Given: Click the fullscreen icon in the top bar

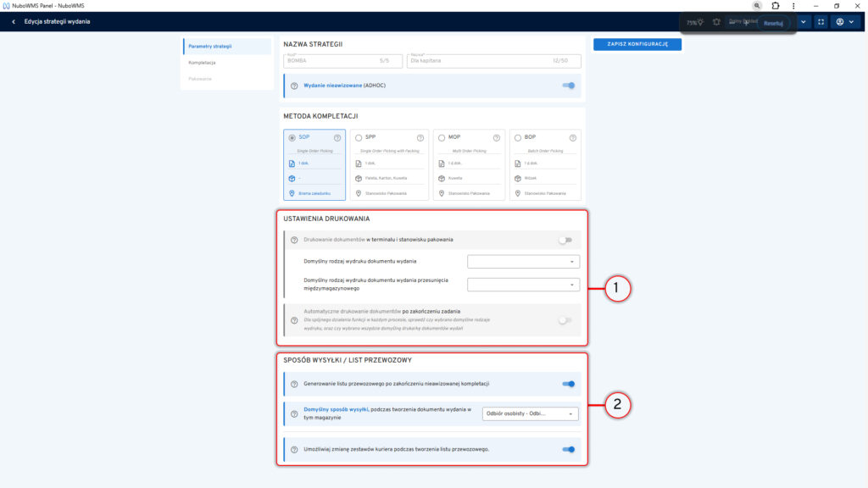Looking at the screenshot, I should click(x=821, y=22).
